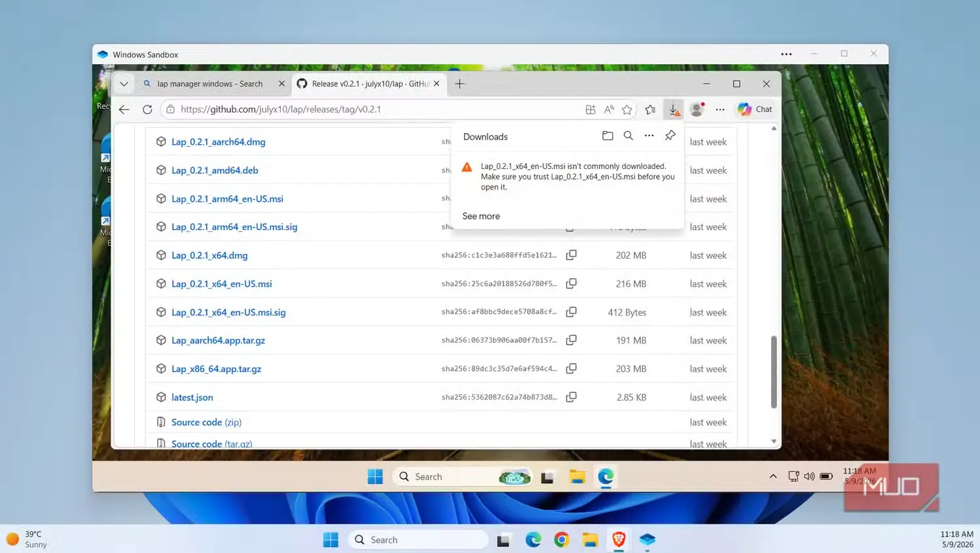Open host Windows Start menu

coord(331,540)
